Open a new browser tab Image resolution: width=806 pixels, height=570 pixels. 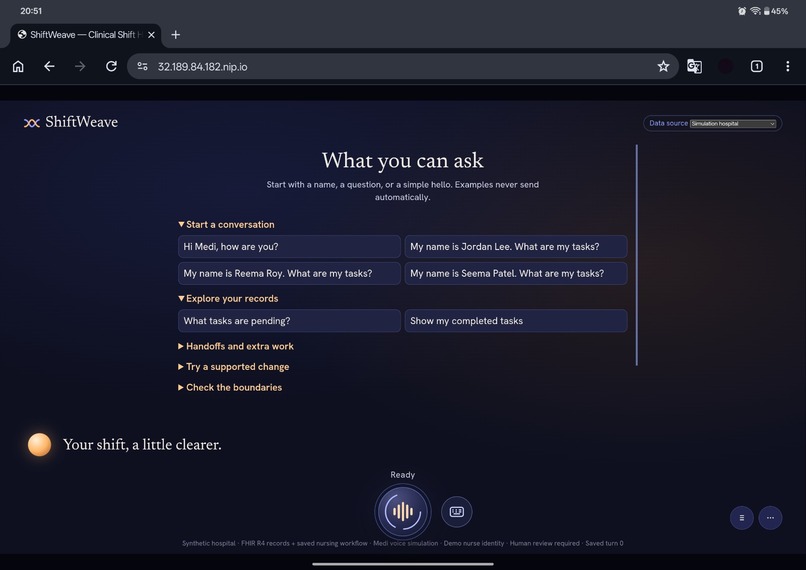click(x=175, y=34)
